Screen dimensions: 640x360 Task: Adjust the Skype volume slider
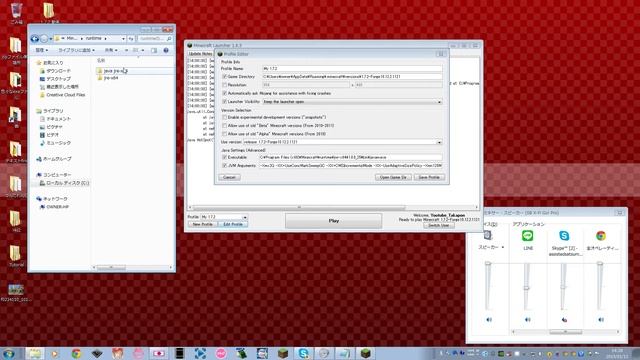(563, 287)
